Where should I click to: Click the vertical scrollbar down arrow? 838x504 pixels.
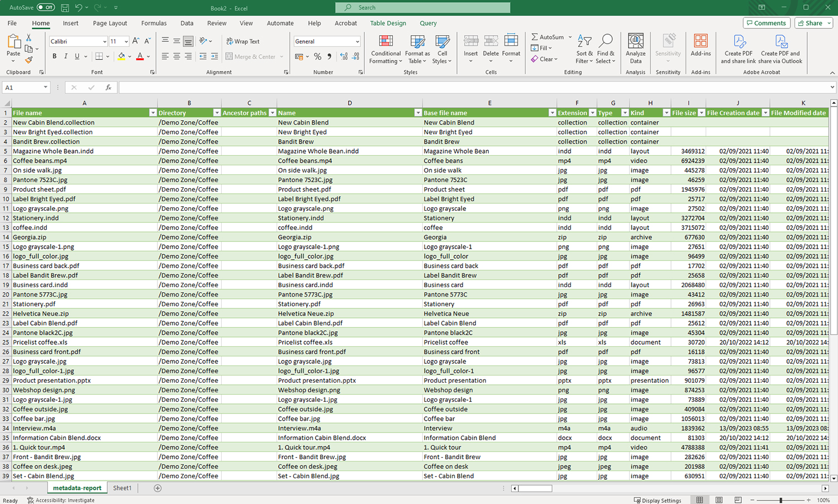point(834,478)
